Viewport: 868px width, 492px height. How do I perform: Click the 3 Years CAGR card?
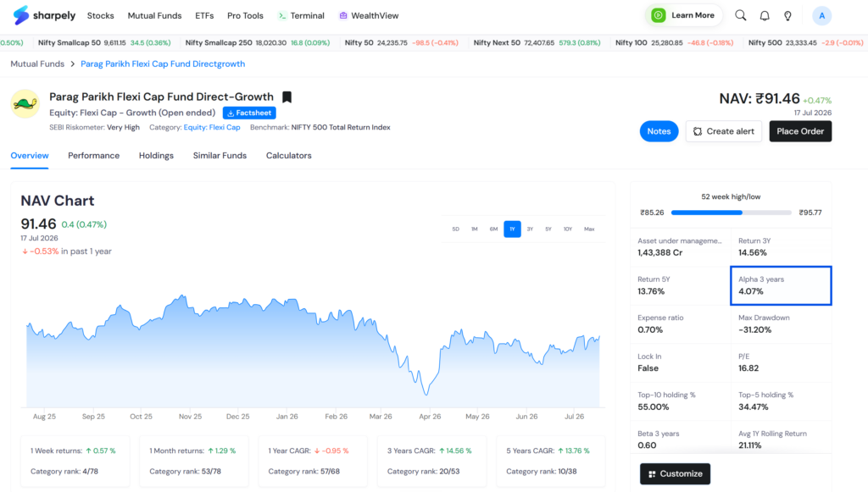[431, 461]
